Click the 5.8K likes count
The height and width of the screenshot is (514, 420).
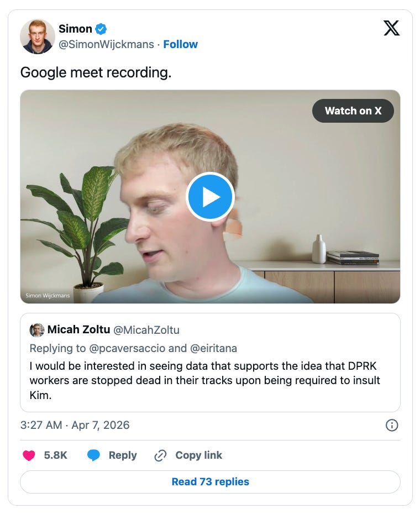(x=55, y=455)
